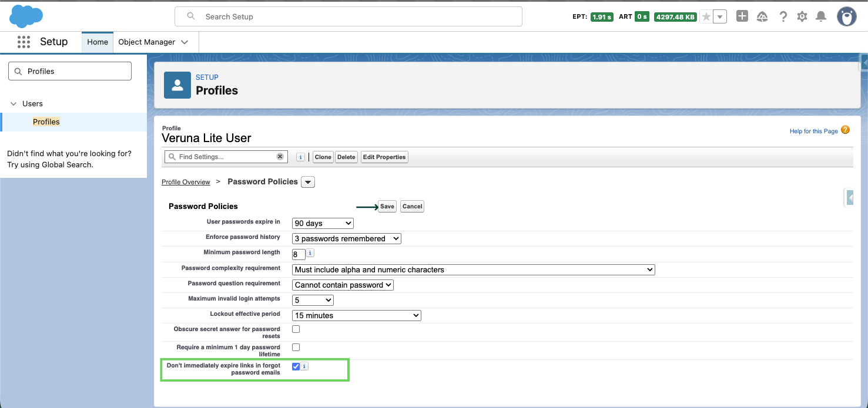Image resolution: width=868 pixels, height=408 pixels.
Task: Open the Help for this Page link
Action: (814, 131)
